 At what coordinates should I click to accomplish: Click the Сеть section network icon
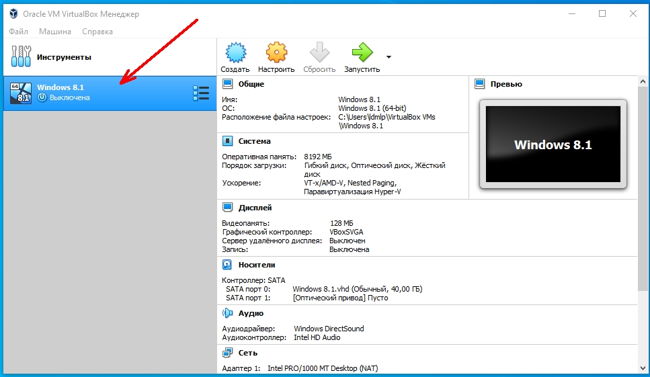click(228, 353)
